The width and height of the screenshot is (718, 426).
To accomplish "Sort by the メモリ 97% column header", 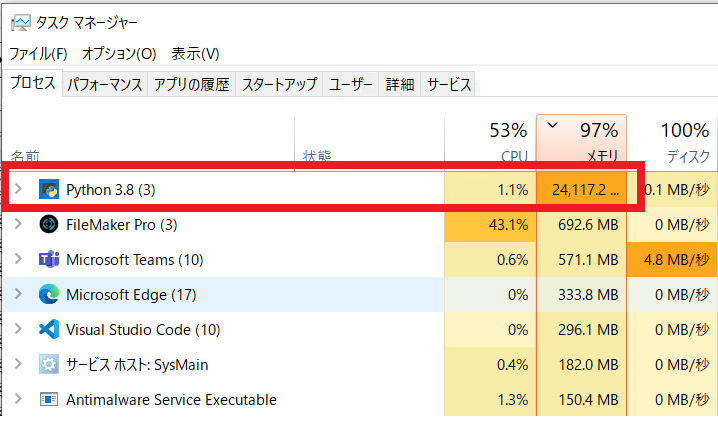I will click(x=582, y=142).
